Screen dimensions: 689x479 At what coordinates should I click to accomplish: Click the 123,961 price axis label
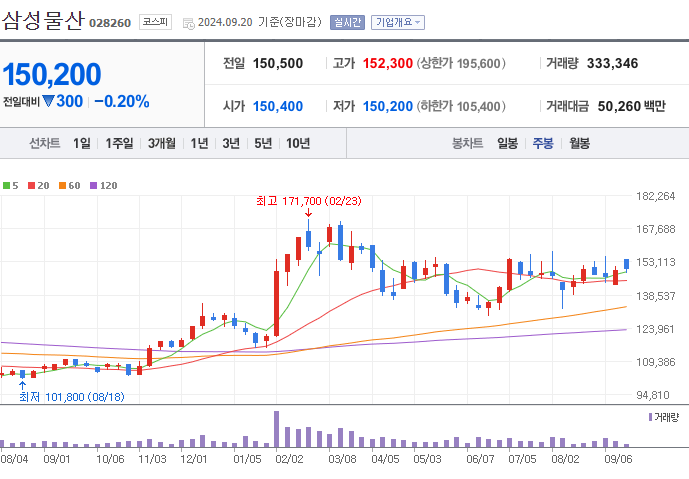click(656, 329)
